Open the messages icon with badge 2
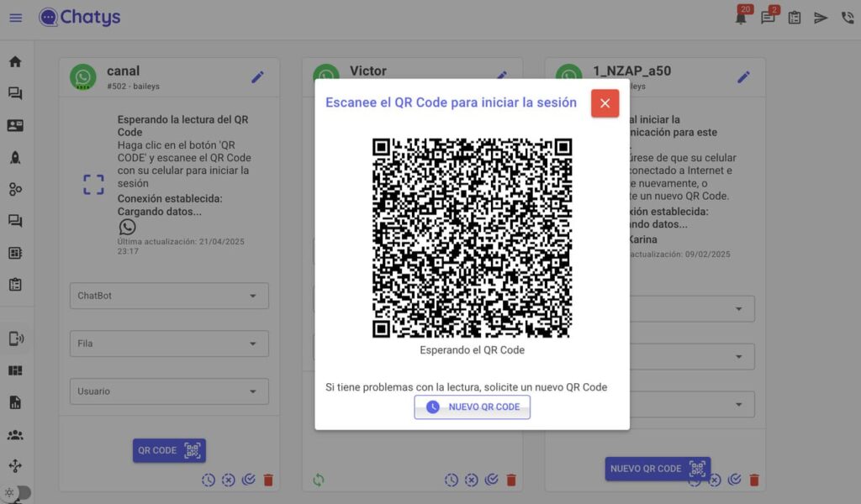This screenshot has width=861, height=504. click(768, 18)
